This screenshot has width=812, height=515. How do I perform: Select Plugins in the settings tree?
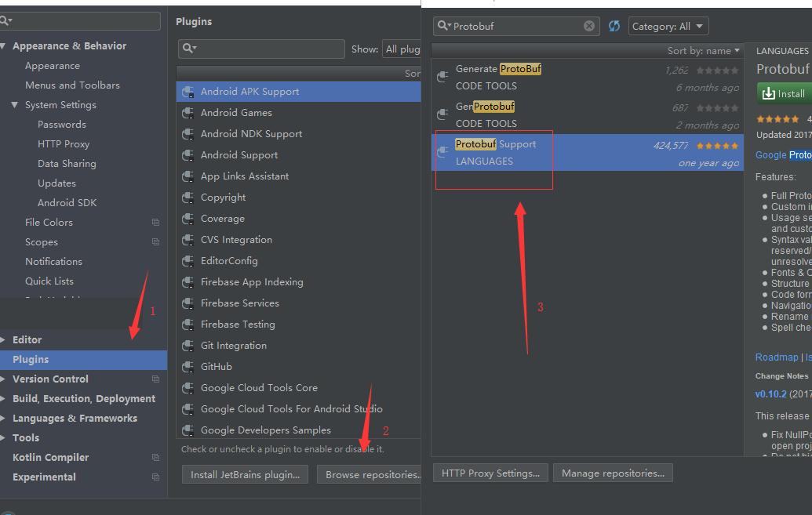point(83,360)
